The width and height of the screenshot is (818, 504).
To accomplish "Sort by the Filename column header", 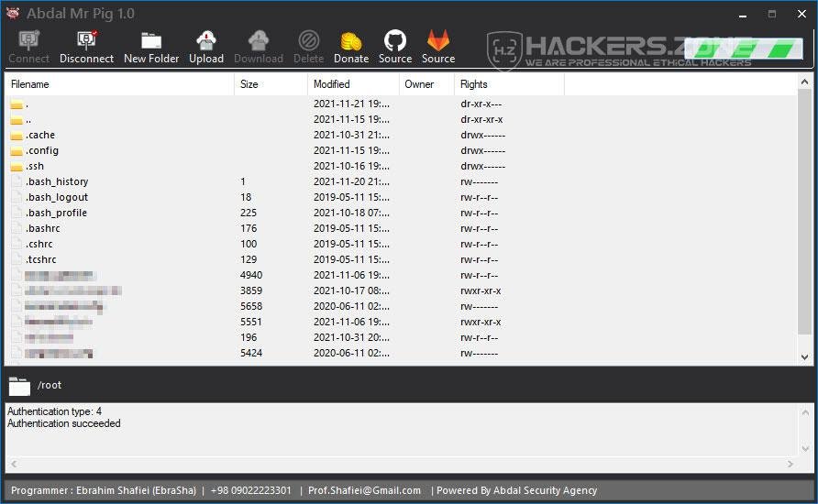I will point(119,84).
